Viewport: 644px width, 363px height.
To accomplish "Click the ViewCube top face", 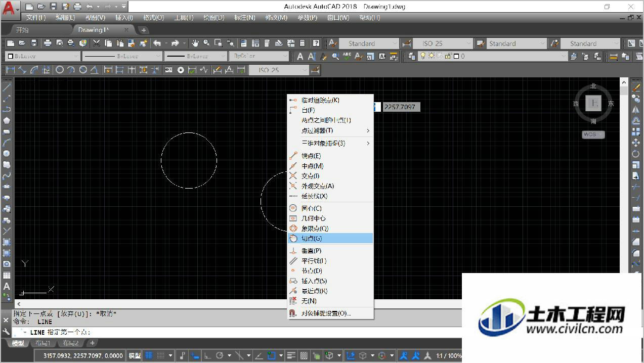I will (x=593, y=104).
